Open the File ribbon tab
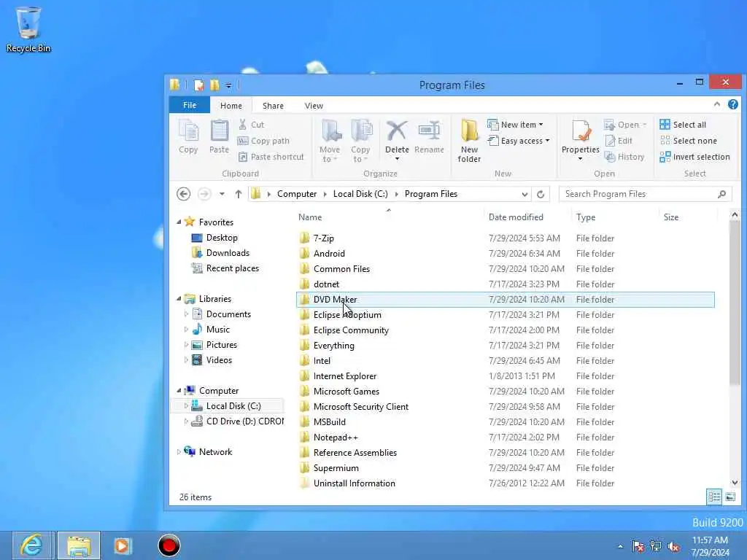This screenshot has width=747, height=560. coord(190,105)
